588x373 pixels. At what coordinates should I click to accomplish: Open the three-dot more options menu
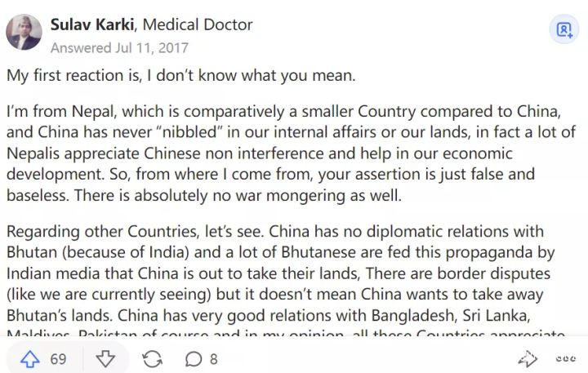click(x=565, y=359)
